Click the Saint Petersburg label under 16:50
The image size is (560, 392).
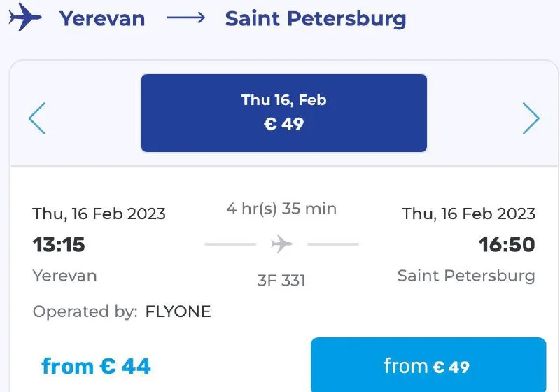[466, 276]
